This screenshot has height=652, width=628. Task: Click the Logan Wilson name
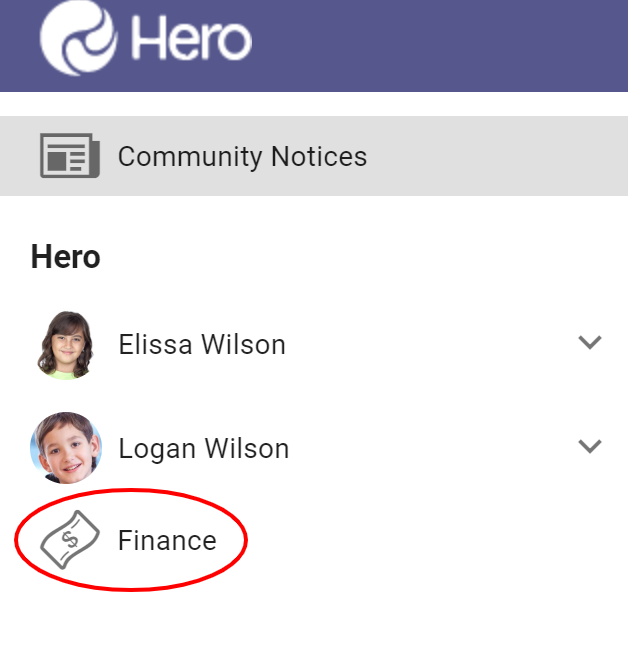(204, 449)
